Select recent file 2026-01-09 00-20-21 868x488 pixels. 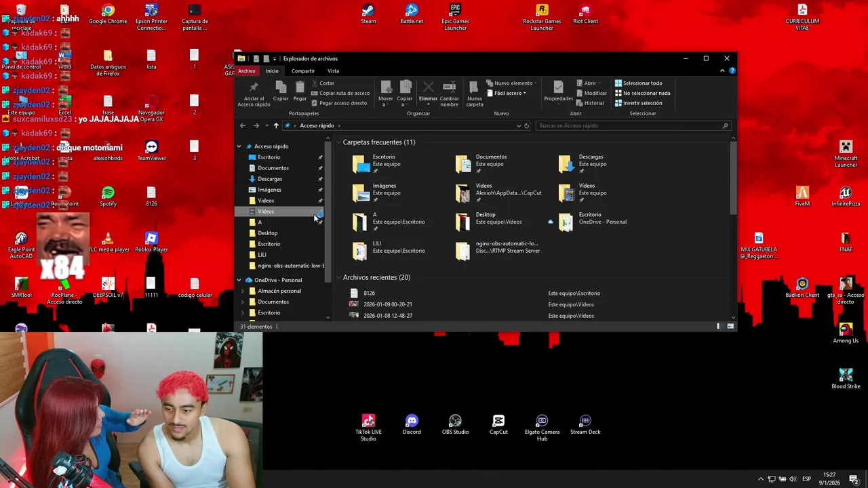point(388,304)
